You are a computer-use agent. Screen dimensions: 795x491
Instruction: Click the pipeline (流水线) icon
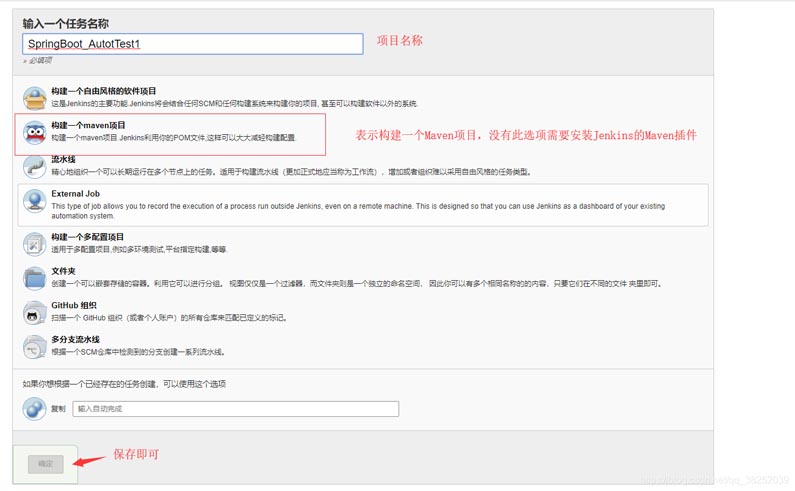pyautogui.click(x=35, y=167)
